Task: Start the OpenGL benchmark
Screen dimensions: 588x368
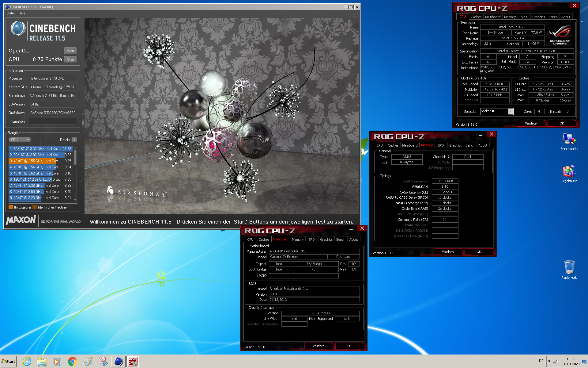Action: pos(70,51)
